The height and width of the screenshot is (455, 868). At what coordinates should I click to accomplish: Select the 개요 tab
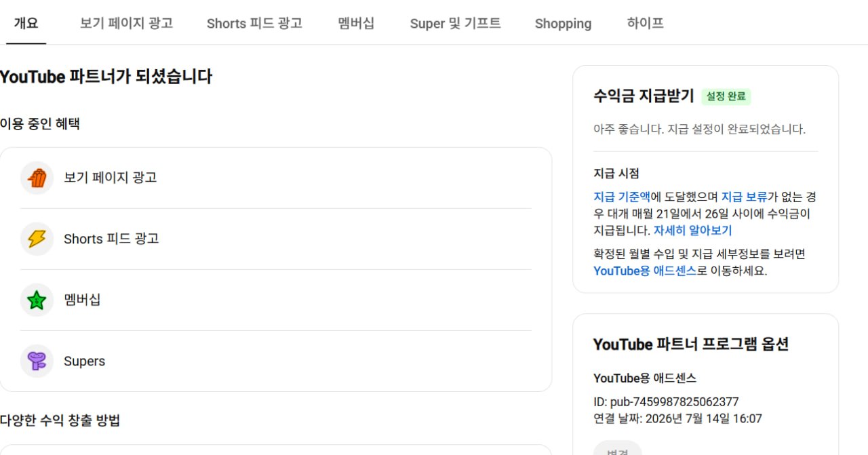[26, 23]
